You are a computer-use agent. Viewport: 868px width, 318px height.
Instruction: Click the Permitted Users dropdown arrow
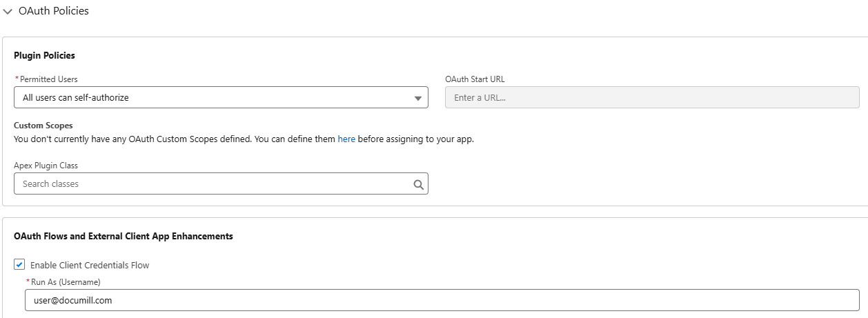pos(417,98)
